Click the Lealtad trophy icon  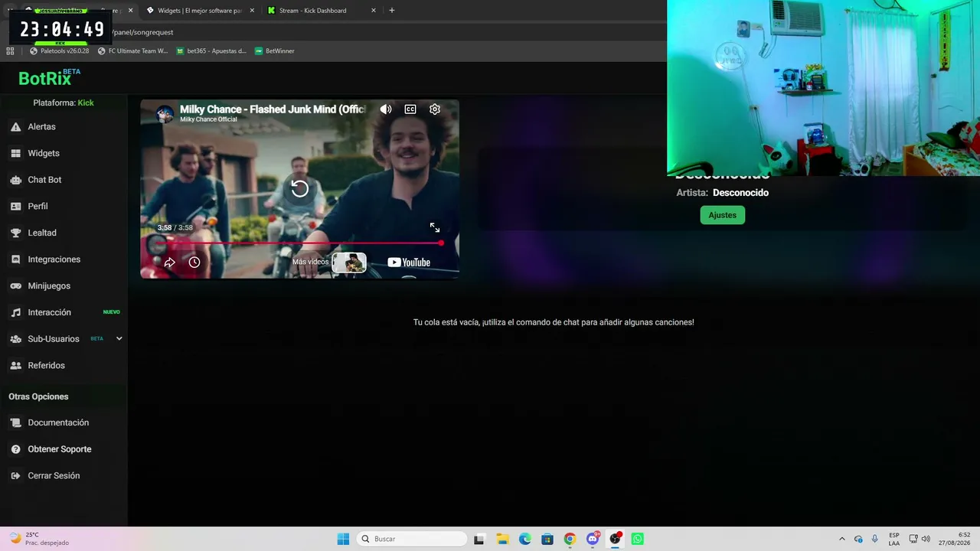[15, 233]
